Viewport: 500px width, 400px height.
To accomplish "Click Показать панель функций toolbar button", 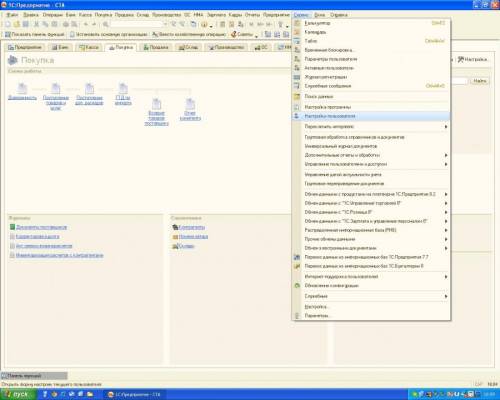I will click(x=35, y=34).
